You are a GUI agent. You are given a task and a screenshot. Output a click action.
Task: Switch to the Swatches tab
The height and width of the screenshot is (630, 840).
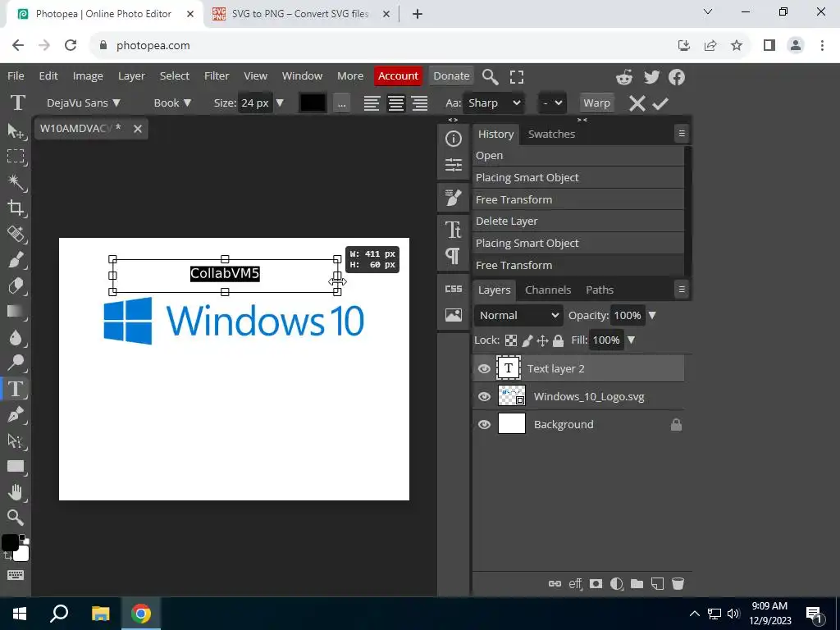tap(551, 134)
